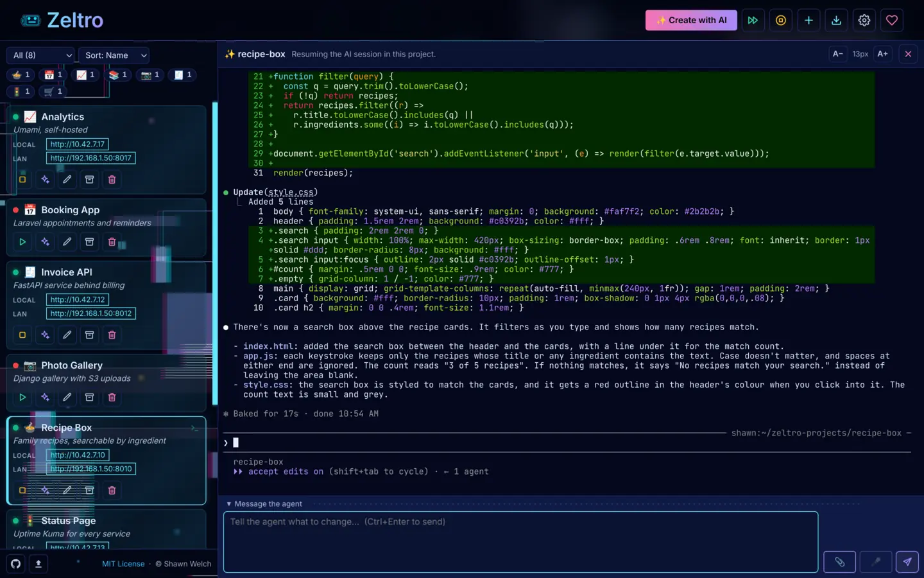Stop the Analytics project with square icon

pos(22,179)
